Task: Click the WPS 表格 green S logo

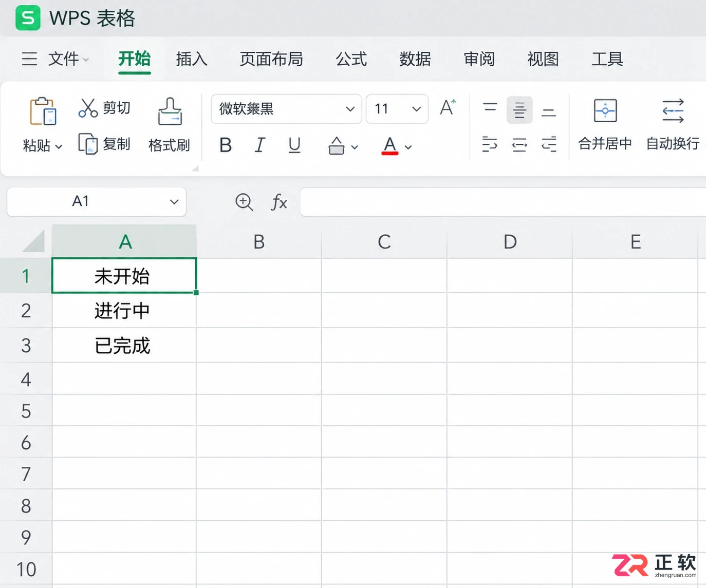Action: coord(28,18)
